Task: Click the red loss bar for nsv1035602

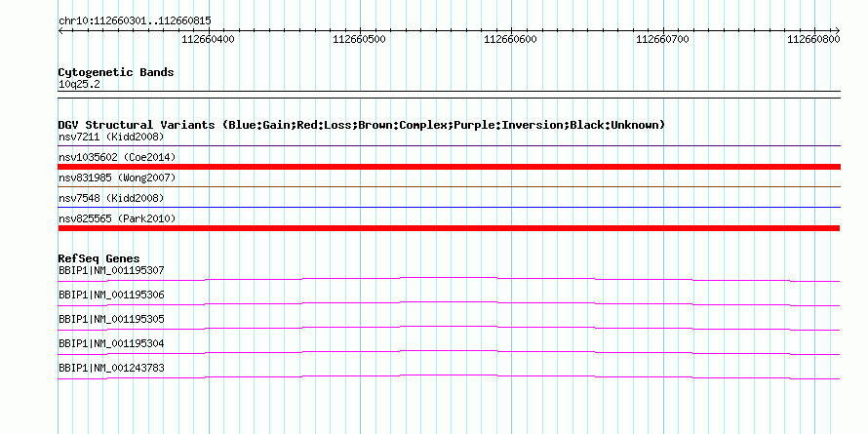Action: (449, 167)
